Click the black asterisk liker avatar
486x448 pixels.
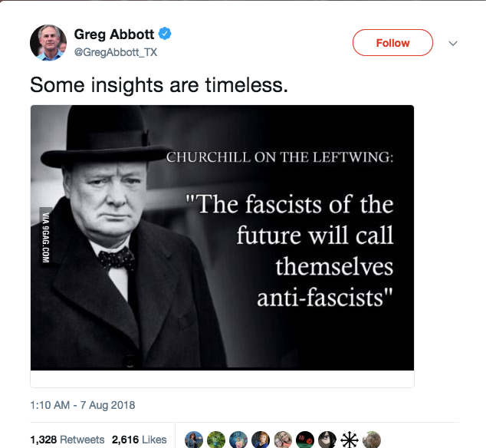point(350,440)
